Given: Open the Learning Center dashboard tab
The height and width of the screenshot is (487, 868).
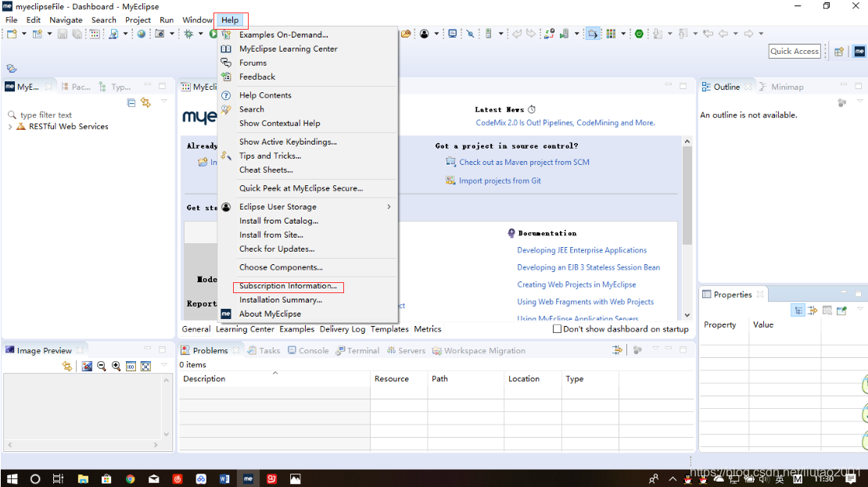Looking at the screenshot, I should (x=245, y=329).
